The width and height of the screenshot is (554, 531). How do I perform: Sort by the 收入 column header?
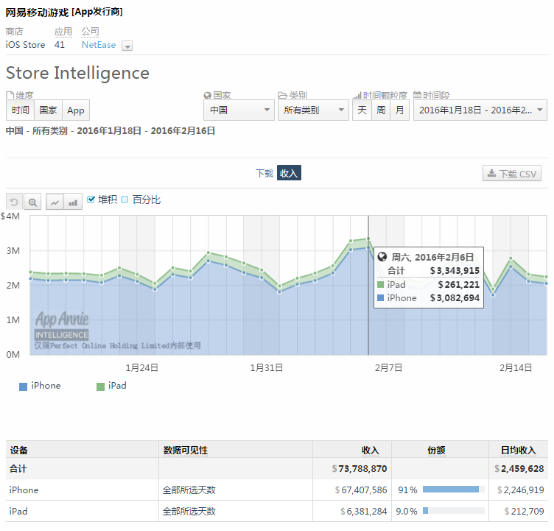pos(370,450)
